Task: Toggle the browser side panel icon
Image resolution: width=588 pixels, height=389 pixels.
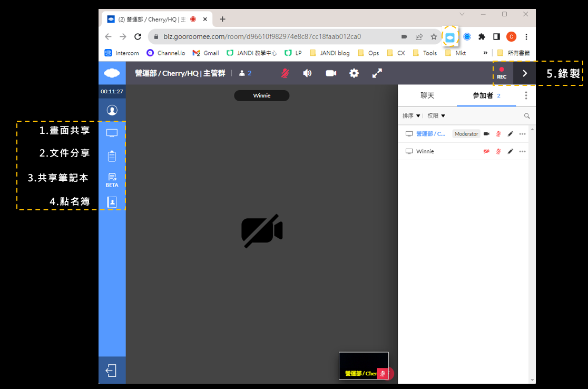Action: 496,37
